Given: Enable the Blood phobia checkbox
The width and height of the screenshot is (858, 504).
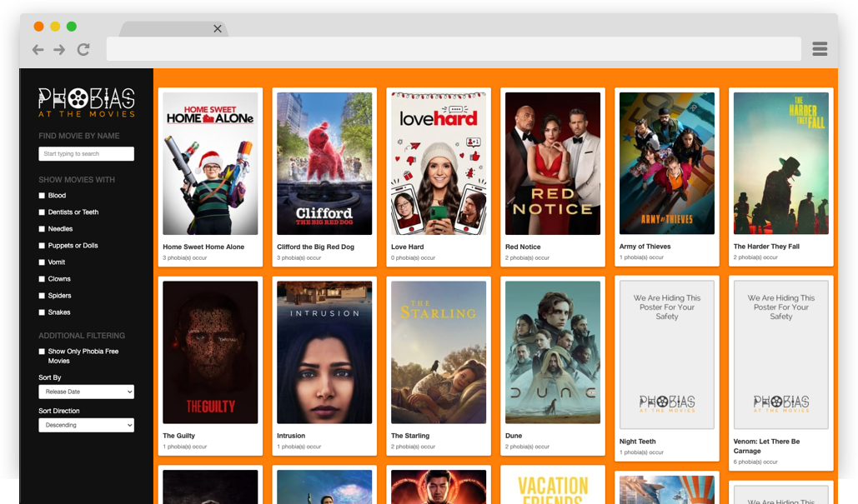Looking at the screenshot, I should (x=42, y=196).
